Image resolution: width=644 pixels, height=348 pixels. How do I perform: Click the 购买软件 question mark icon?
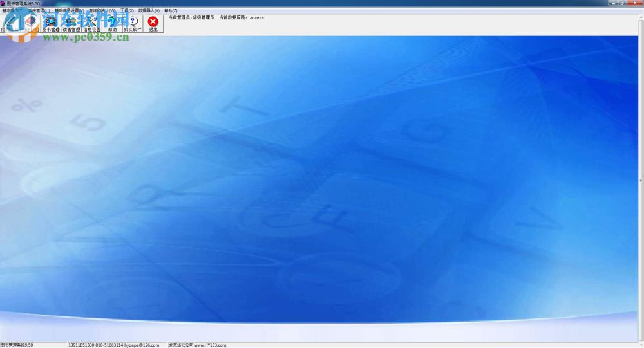133,24
